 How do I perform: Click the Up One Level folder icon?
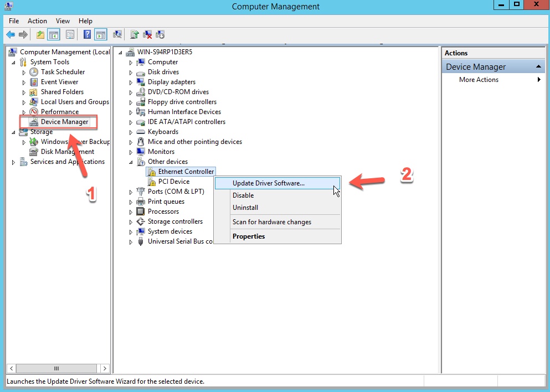[x=40, y=34]
